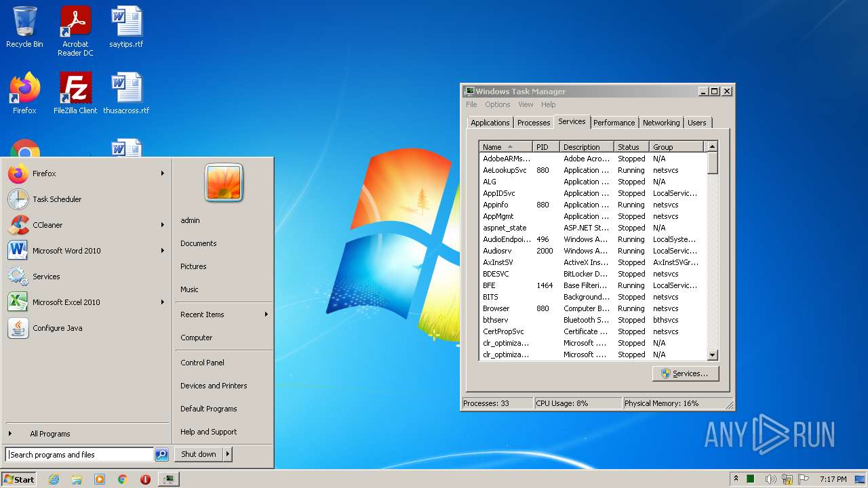The width and height of the screenshot is (868, 488).
Task: Click Task Manager taskbar button
Action: pos(168,479)
